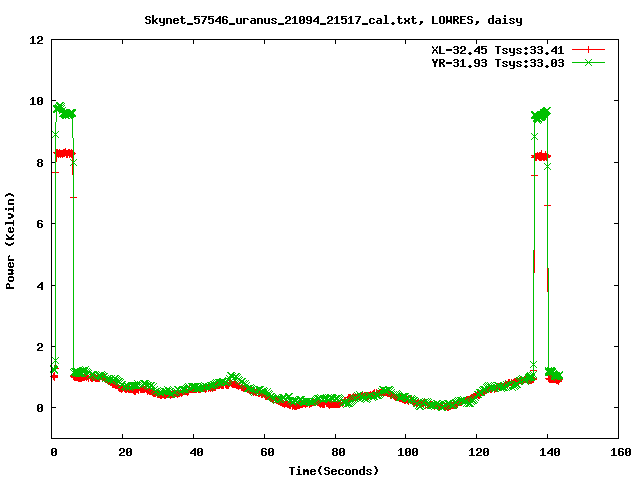Click x-axis tick label 140
Viewport: 640px width, 480px height.
click(549, 452)
